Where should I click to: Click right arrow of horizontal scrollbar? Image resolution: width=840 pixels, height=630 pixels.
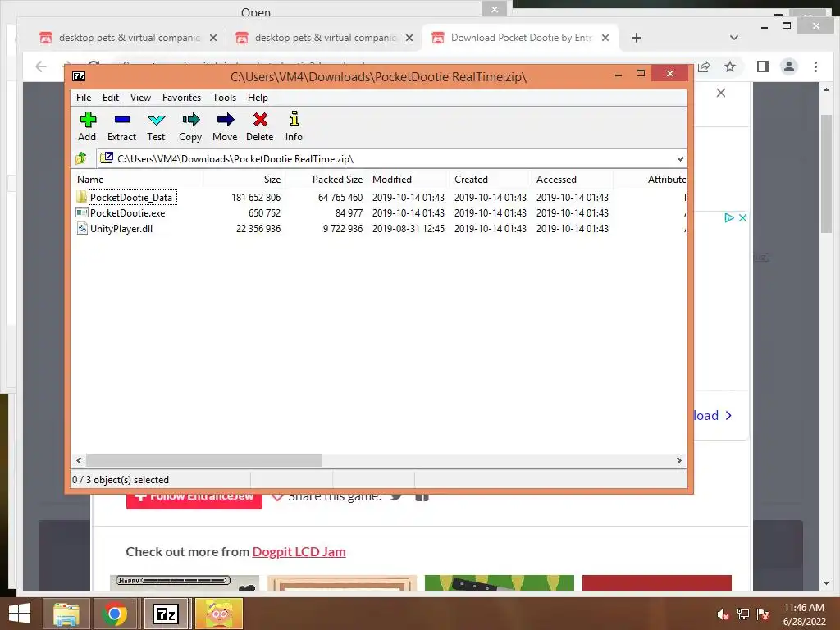(678, 461)
